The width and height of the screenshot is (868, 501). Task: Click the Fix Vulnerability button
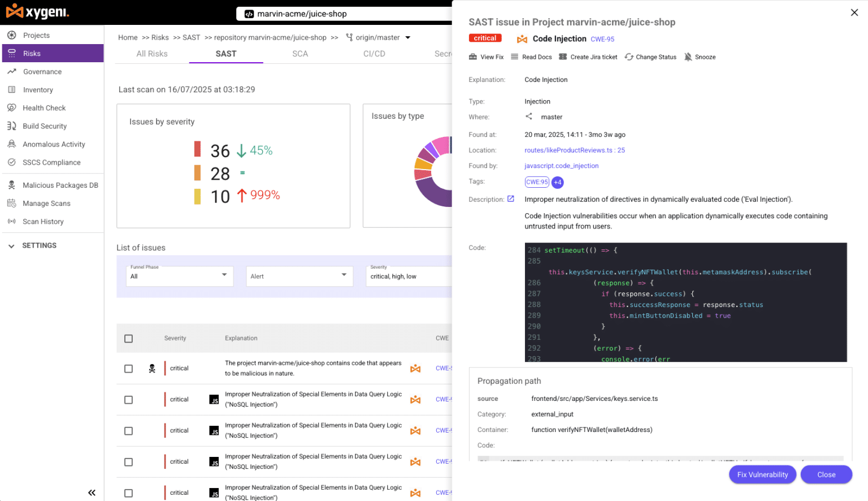(762, 474)
